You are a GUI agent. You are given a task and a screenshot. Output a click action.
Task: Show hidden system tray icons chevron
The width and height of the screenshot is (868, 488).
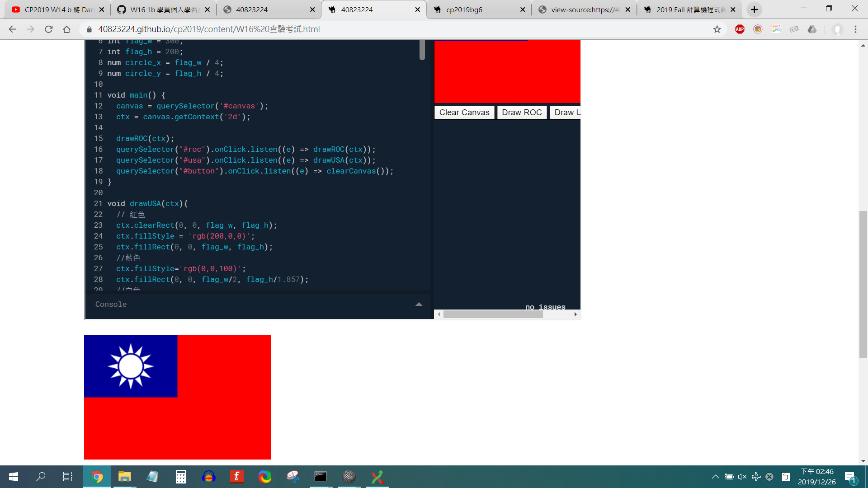715,477
